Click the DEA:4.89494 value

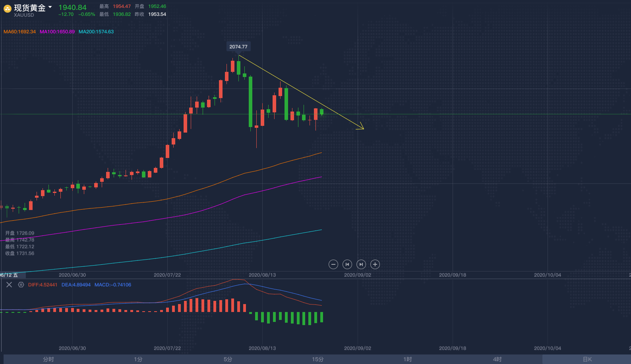tap(76, 285)
